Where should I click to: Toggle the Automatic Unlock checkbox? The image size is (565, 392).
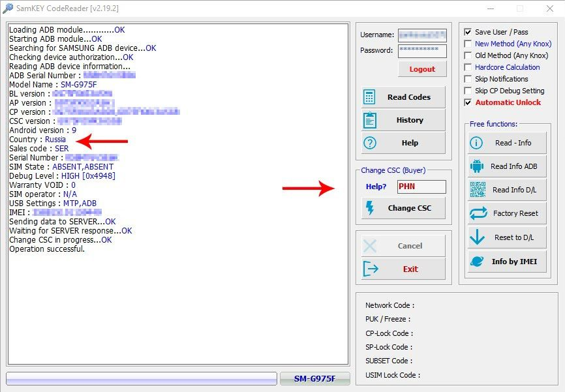click(468, 102)
